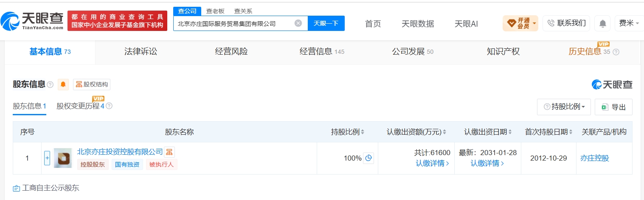Open the 费米 user account dropdown
Image resolution: width=644 pixels, height=200 pixels.
[x=629, y=23]
